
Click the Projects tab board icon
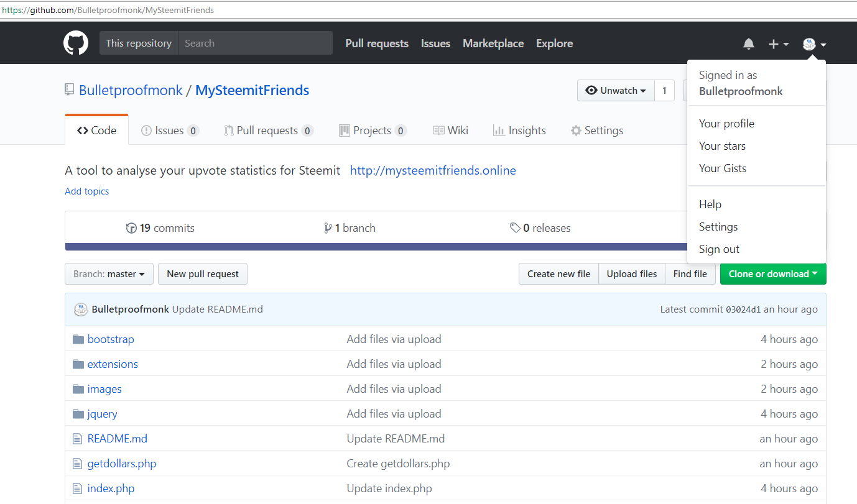pos(344,131)
